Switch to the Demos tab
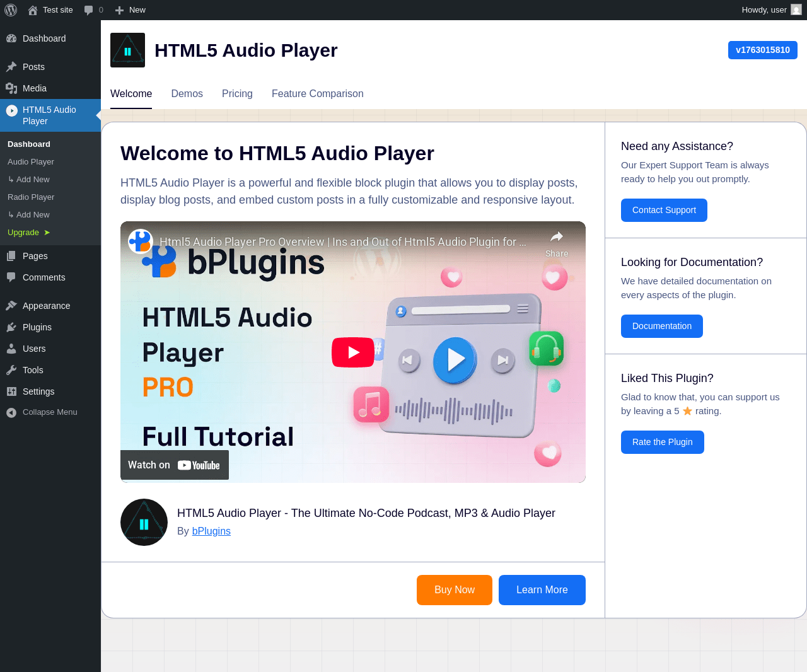 pos(187,94)
